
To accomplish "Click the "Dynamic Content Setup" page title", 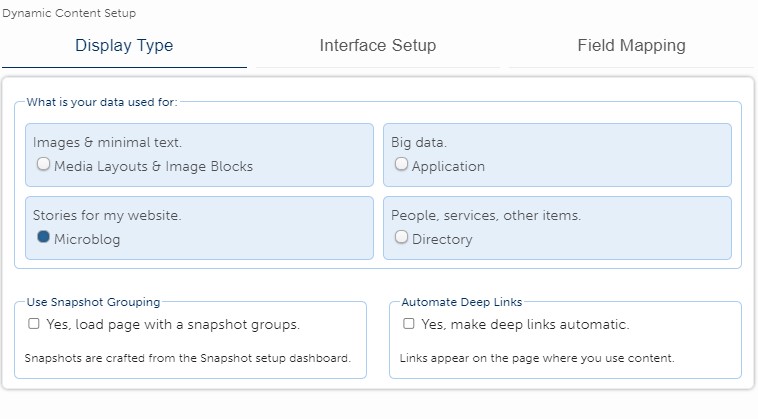I will tap(69, 13).
